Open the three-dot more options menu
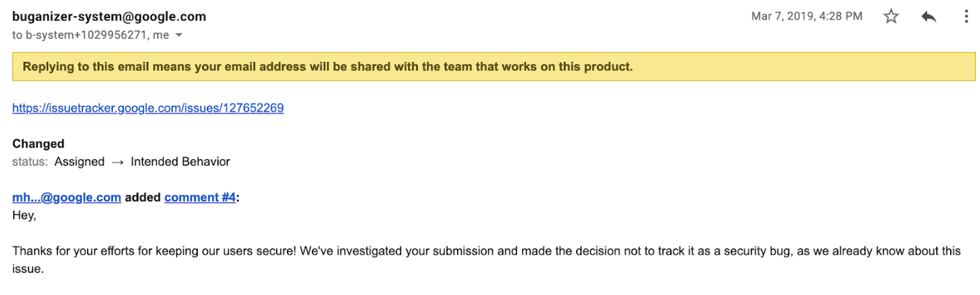The height and width of the screenshot is (295, 980). coord(965,17)
